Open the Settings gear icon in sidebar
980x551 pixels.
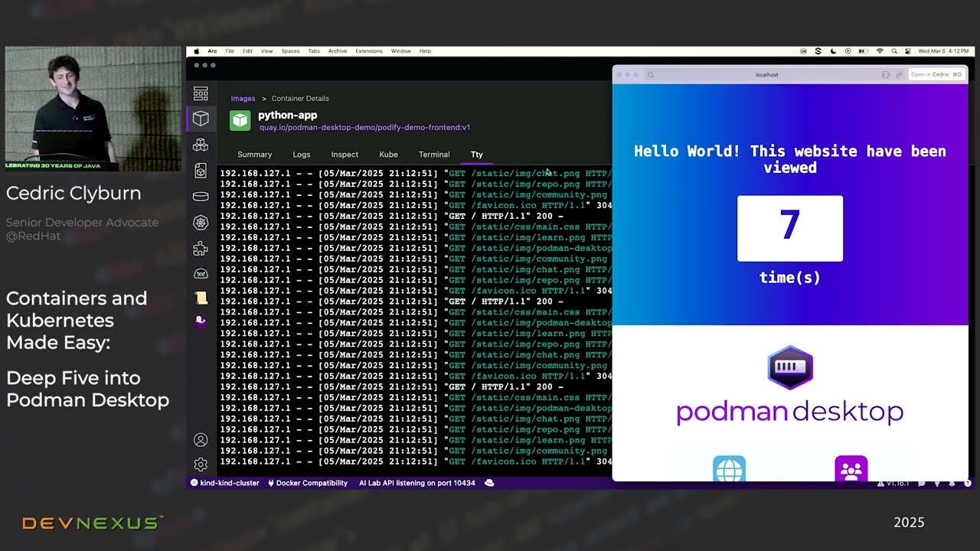(201, 465)
